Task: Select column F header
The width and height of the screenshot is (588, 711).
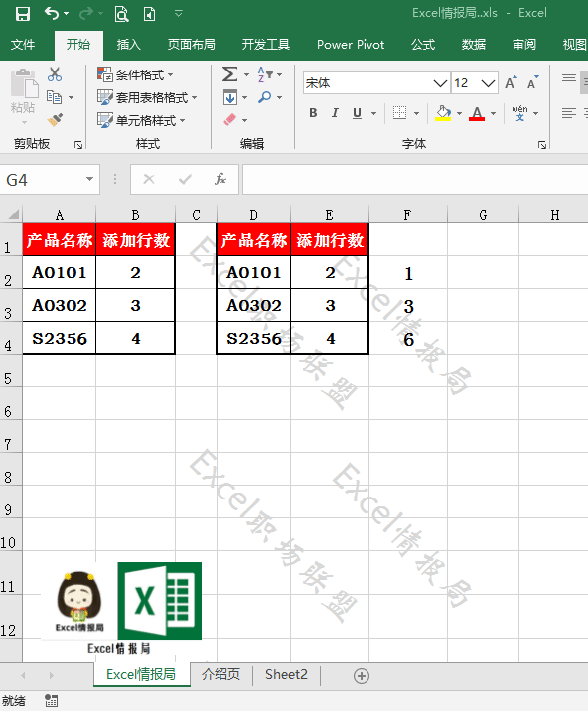Action: pyautogui.click(x=408, y=214)
